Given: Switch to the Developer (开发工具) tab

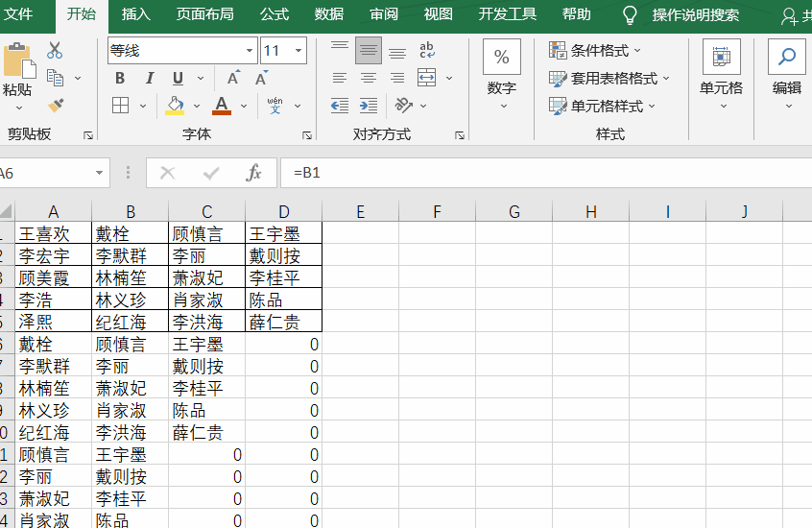Looking at the screenshot, I should pos(508,14).
